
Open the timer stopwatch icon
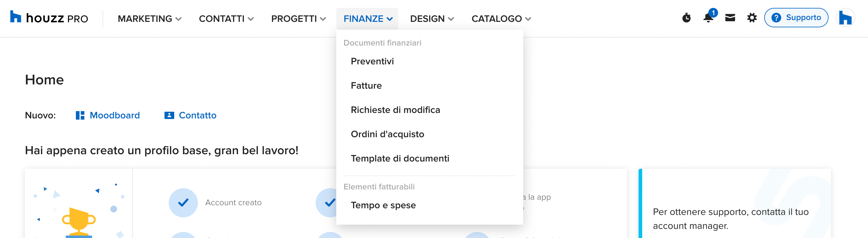point(687,18)
